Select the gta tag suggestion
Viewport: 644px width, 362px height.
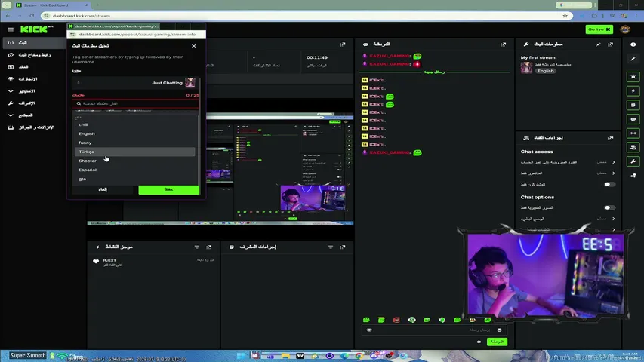(134, 179)
